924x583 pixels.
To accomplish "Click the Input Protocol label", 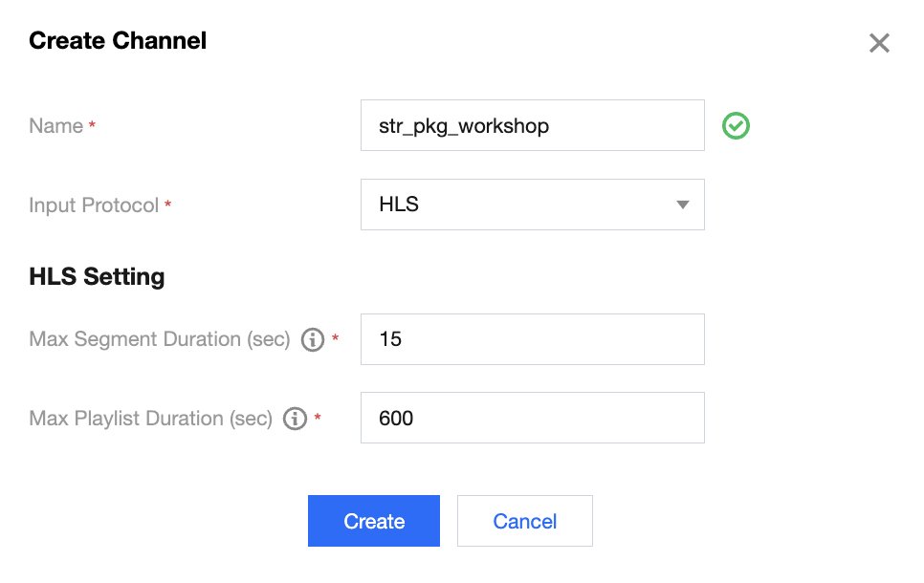I will pyautogui.click(x=94, y=205).
